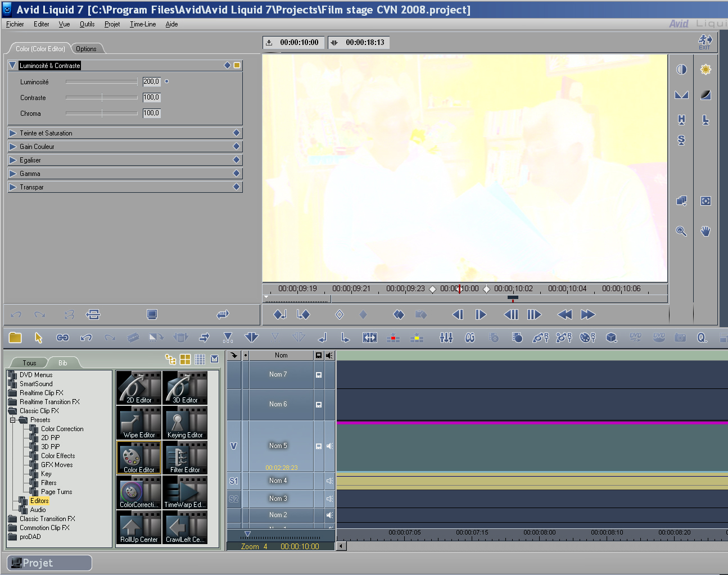
Task: Open the Outils menu
Action: [87, 24]
